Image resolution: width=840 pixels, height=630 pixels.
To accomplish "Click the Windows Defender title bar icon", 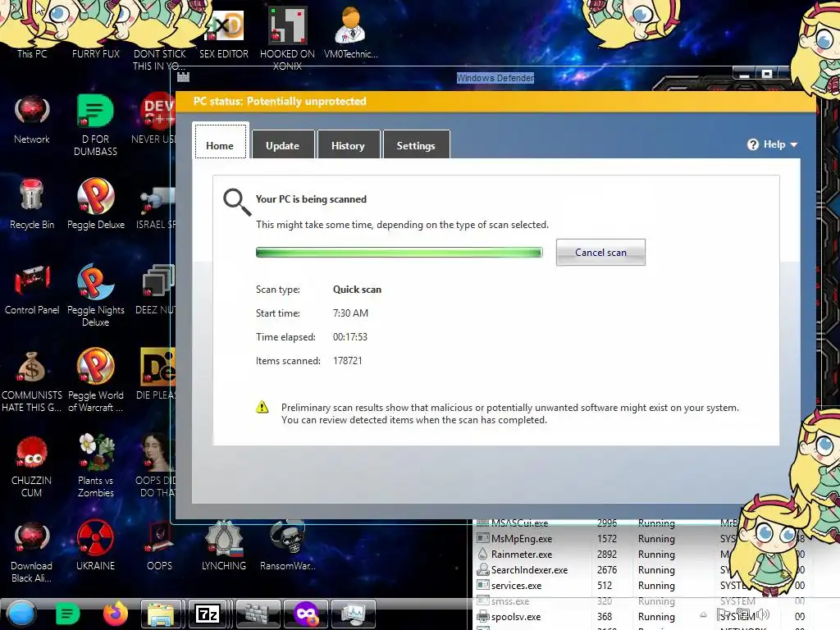I will 183,77.
